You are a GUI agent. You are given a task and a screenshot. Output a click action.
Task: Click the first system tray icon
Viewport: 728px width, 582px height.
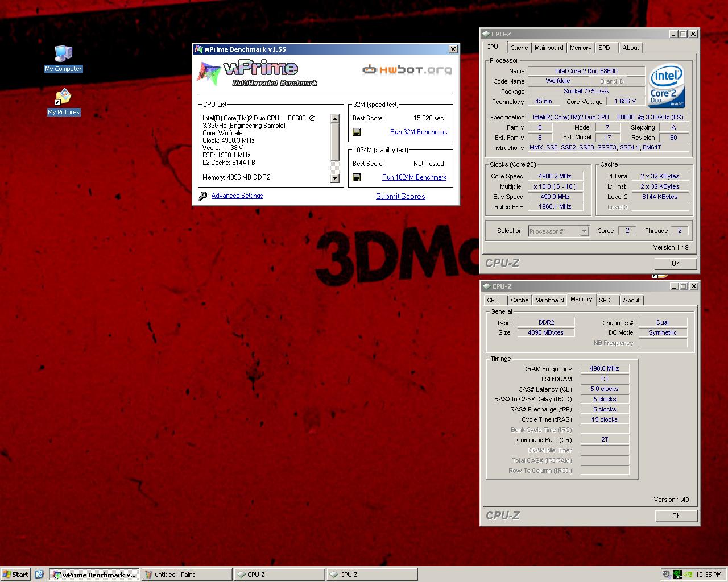[667, 575]
